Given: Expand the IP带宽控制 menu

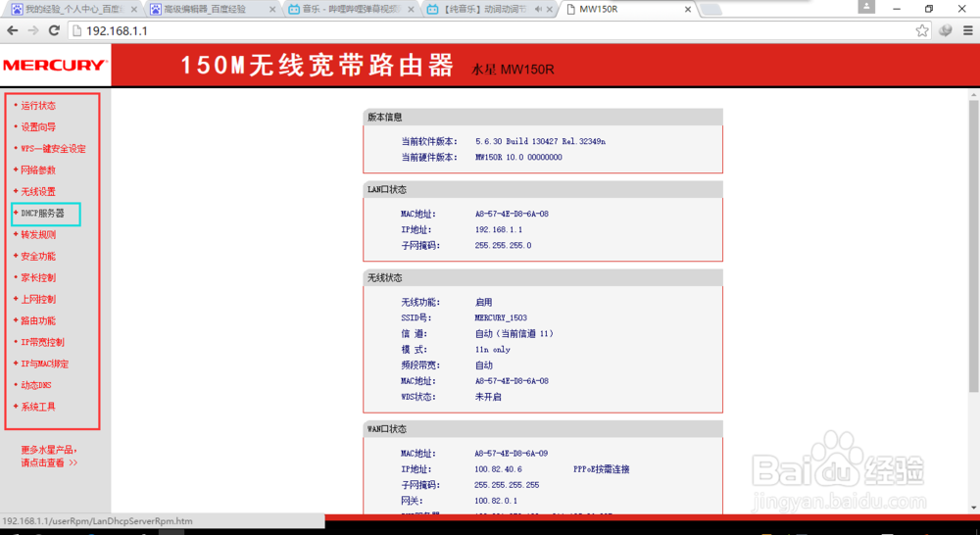Looking at the screenshot, I should click(42, 342).
